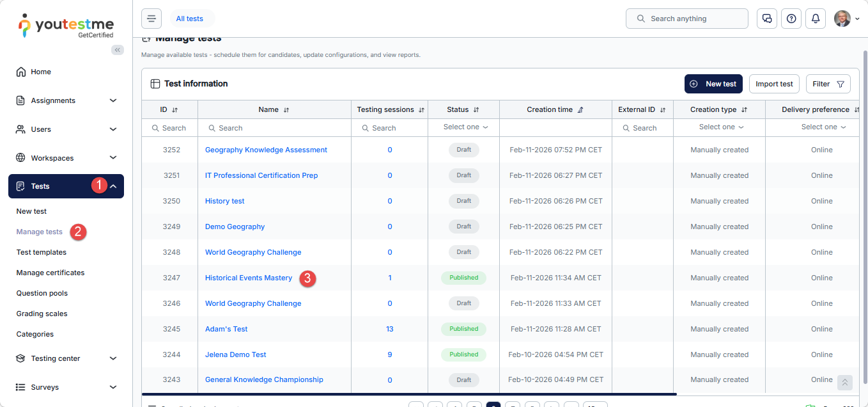The image size is (868, 407).
Task: Click the Search anything box
Action: 686,19
